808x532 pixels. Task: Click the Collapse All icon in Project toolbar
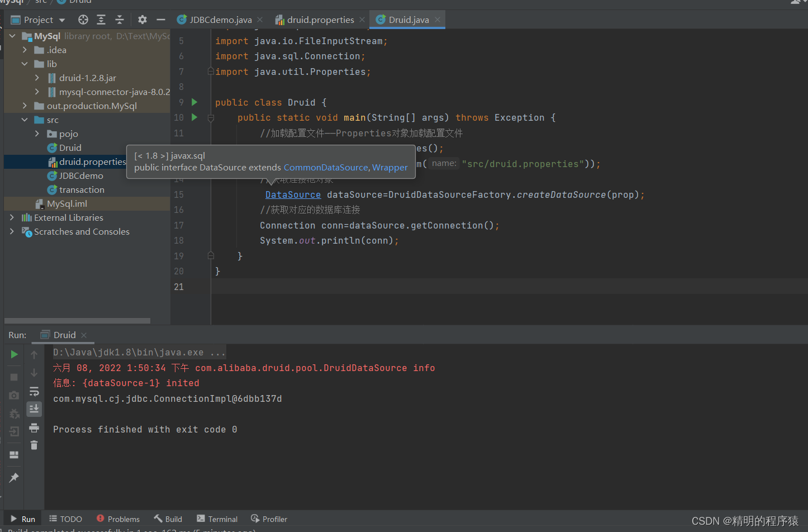(x=120, y=20)
